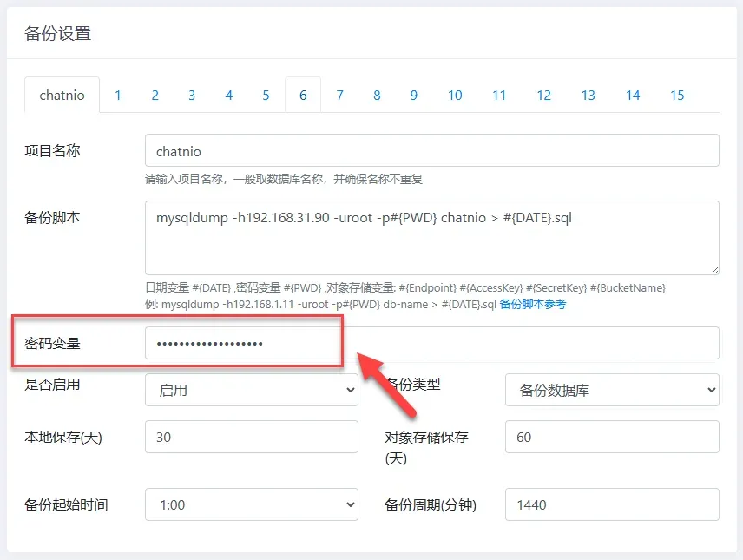743x560 pixels.
Task: Open tab 7
Action: coord(339,95)
